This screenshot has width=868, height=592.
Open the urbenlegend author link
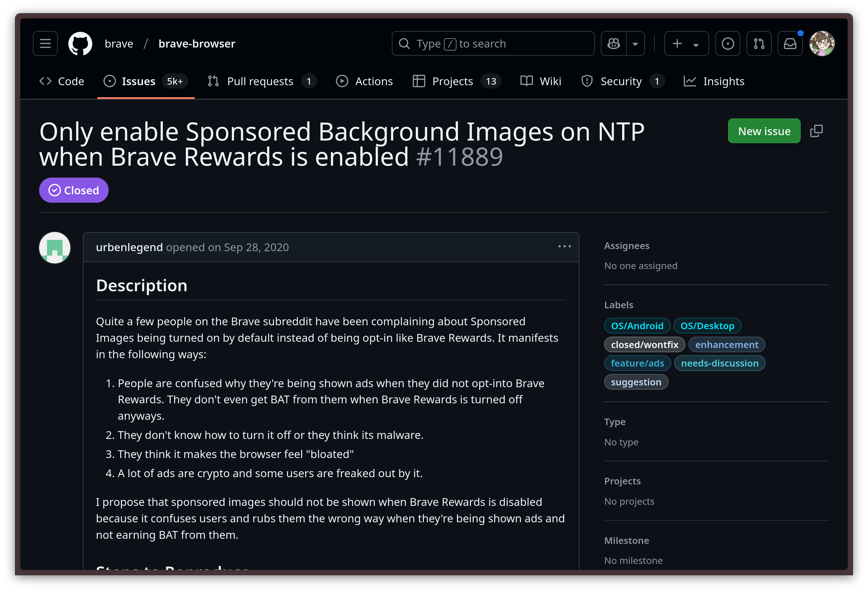(x=129, y=247)
